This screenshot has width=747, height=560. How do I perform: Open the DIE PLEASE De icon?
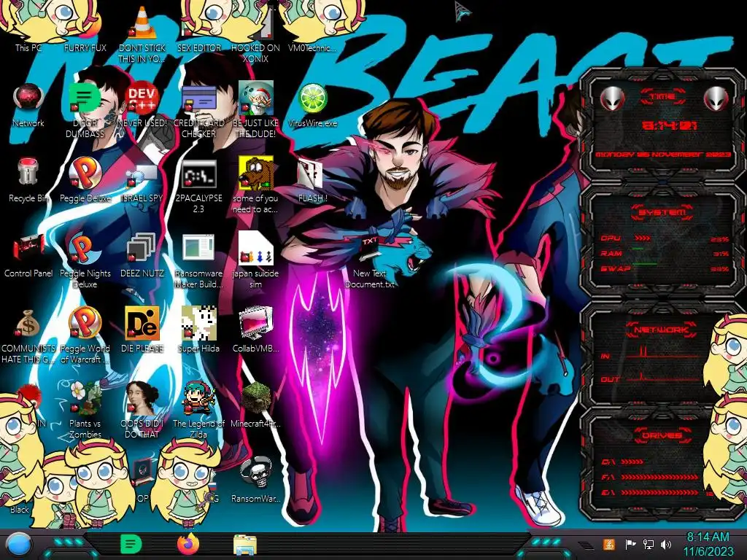142,330
